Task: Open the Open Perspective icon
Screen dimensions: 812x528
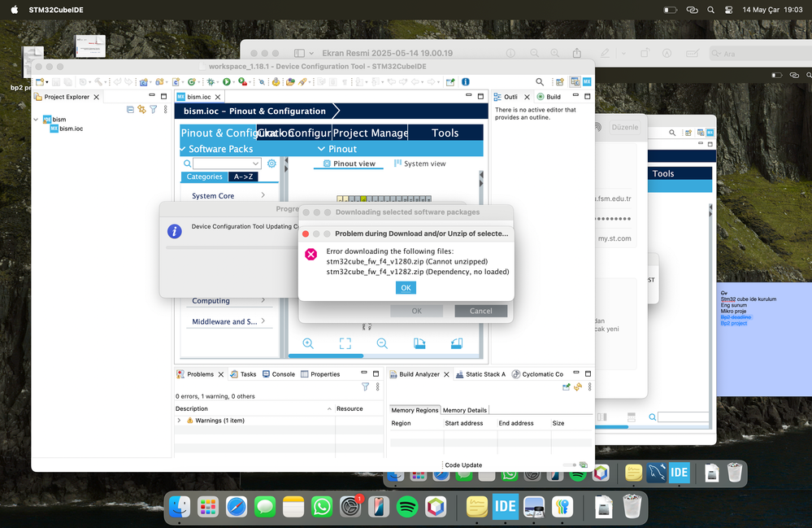Action: [x=560, y=82]
